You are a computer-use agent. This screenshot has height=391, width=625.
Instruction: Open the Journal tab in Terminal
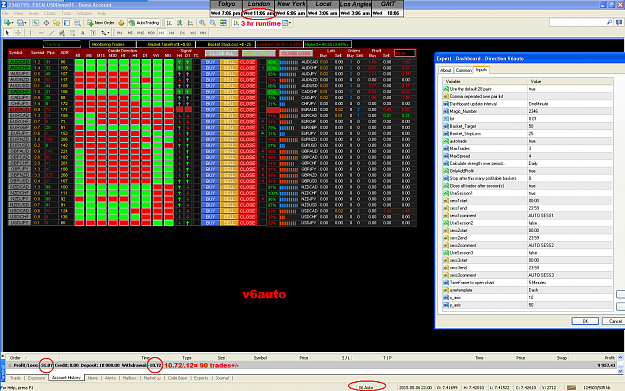coord(222,378)
